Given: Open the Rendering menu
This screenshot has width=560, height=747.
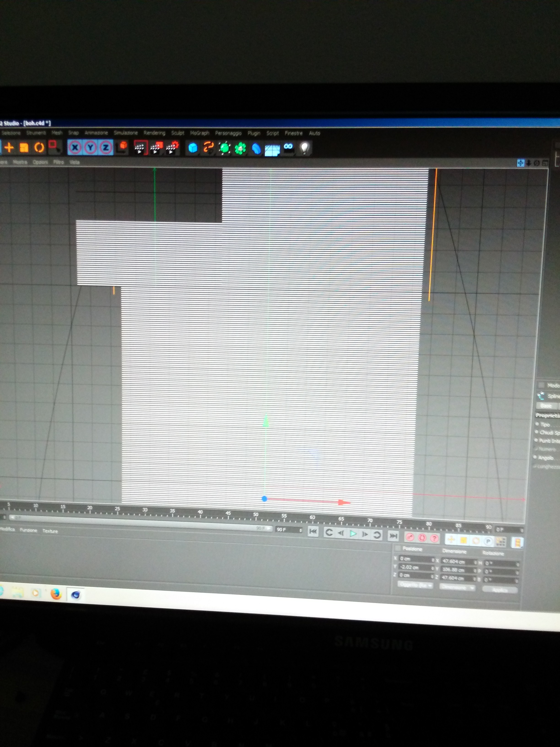Looking at the screenshot, I should pyautogui.click(x=154, y=133).
